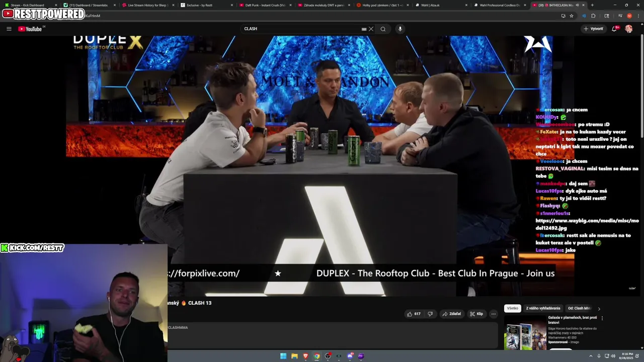
Task: Open the Galaxia ad book thumbnail
Action: (525, 333)
